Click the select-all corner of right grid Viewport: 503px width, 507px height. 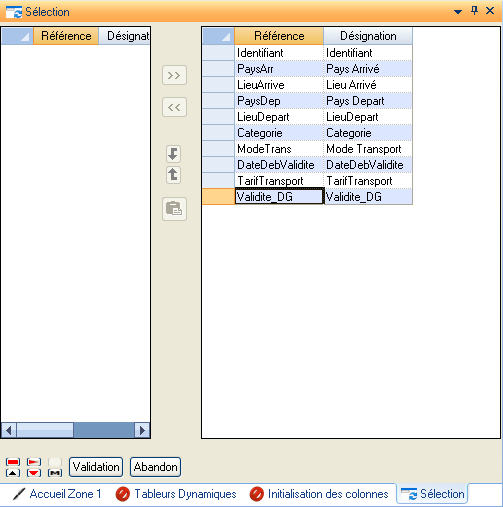[x=218, y=36]
